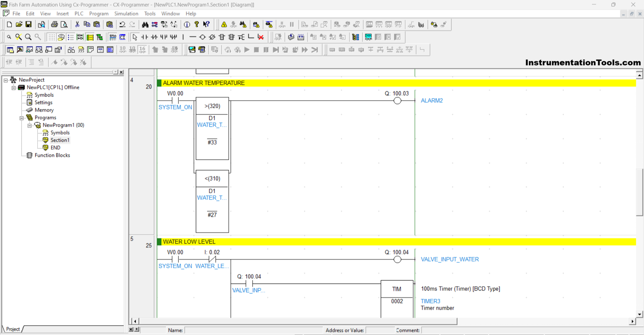Screen dimensions: 644x335
Task: Open a project using the Open folder icon
Action: coord(19,24)
